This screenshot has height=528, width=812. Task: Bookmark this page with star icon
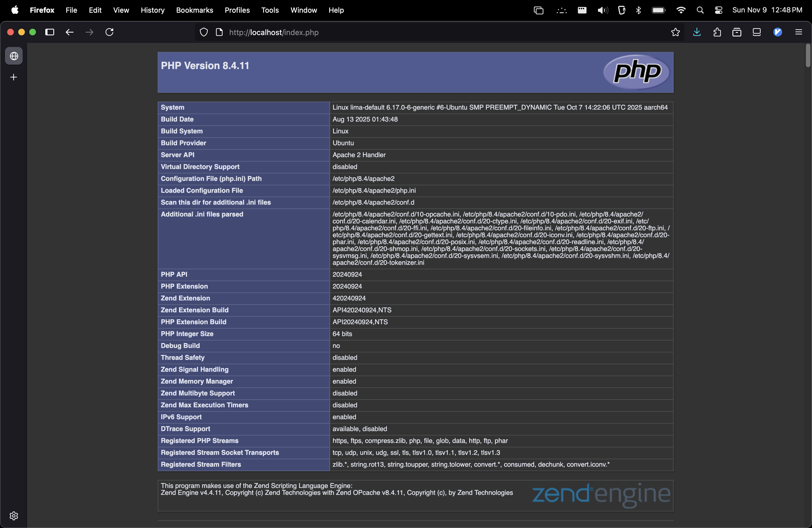pyautogui.click(x=675, y=32)
